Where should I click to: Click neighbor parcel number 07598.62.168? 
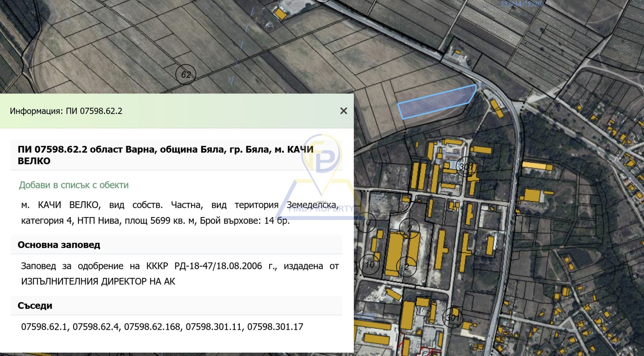coord(153,327)
